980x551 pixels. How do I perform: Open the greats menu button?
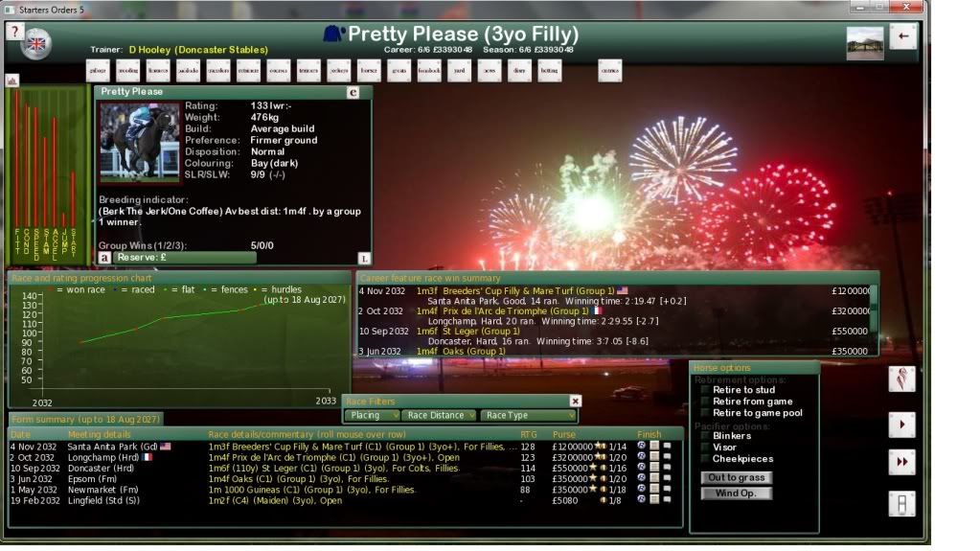(399, 71)
